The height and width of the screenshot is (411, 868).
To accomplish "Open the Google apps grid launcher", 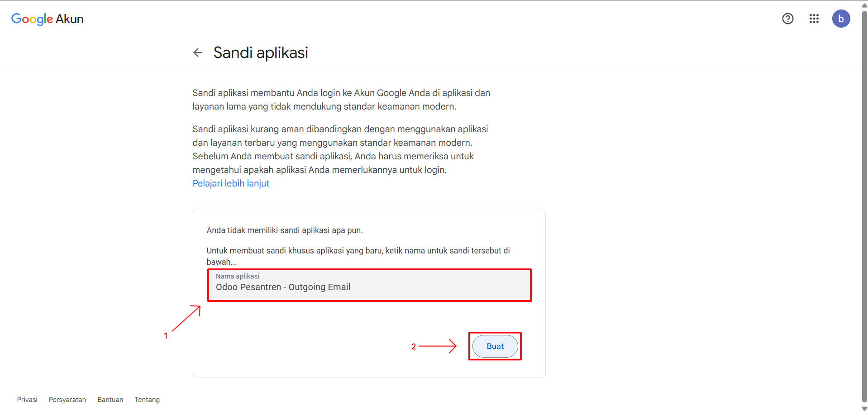I will click(814, 19).
